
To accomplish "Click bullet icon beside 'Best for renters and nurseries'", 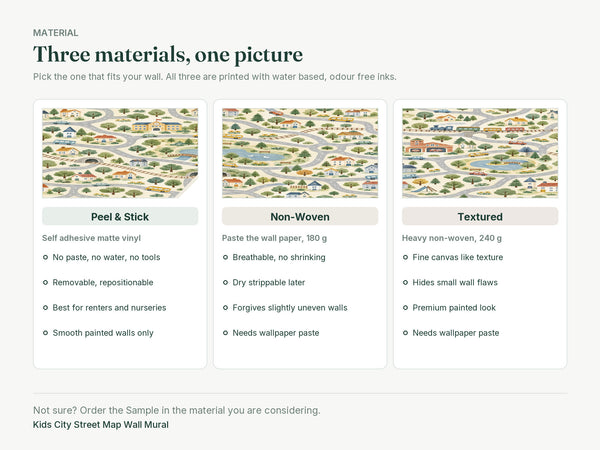I will point(45,308).
